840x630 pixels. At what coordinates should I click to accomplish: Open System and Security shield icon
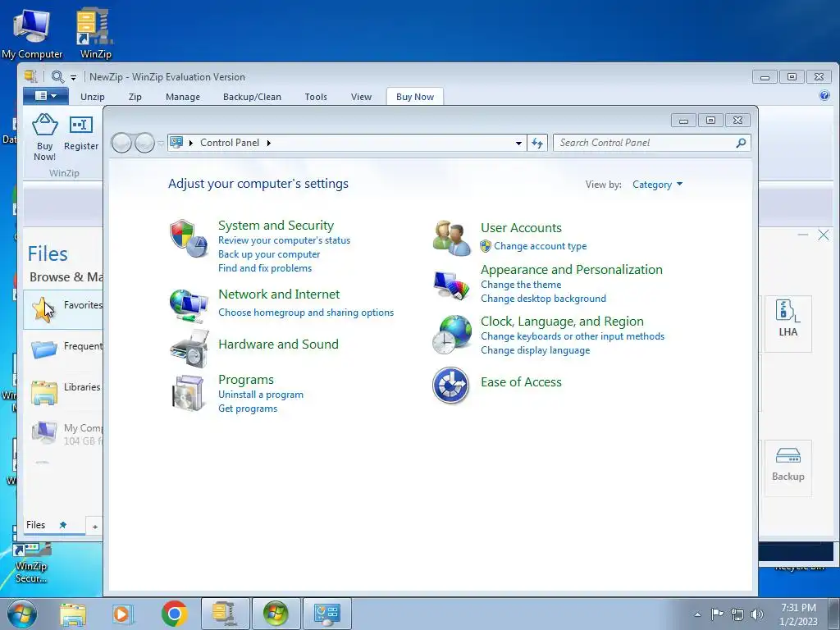click(x=188, y=239)
